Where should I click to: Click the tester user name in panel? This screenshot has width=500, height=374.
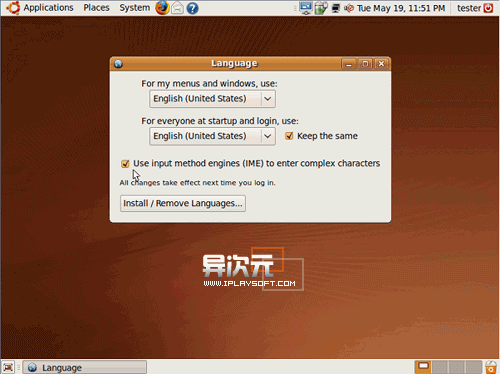coord(469,8)
